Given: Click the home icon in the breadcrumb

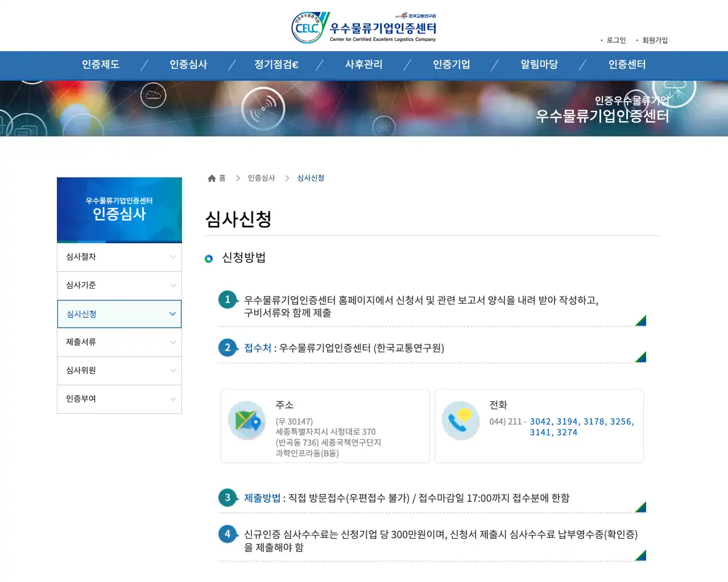Looking at the screenshot, I should (212, 178).
